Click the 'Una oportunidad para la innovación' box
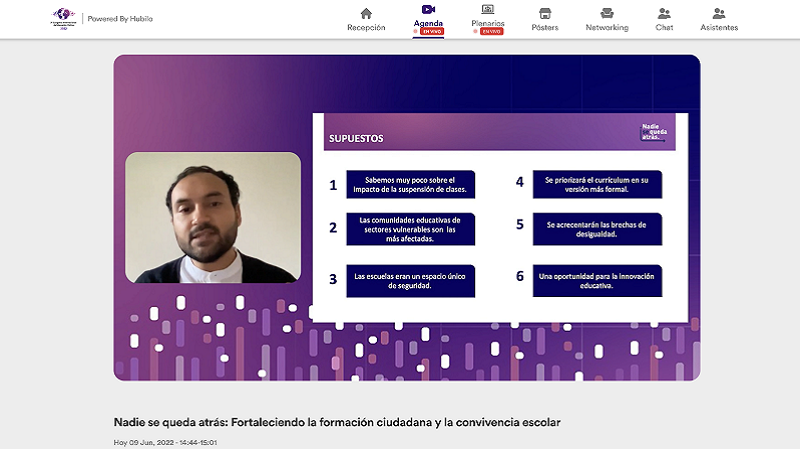Image resolution: width=800 pixels, height=449 pixels. [597, 281]
